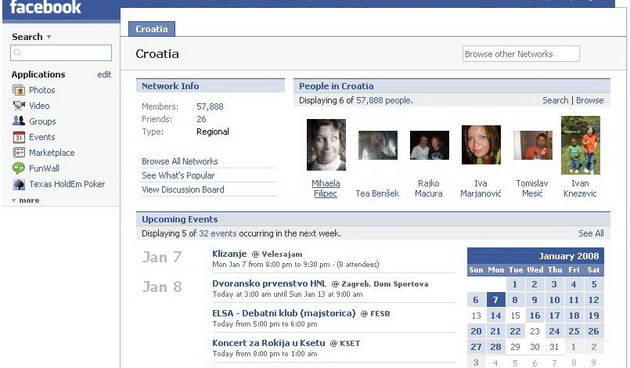Expand the more applications list

pos(26,200)
